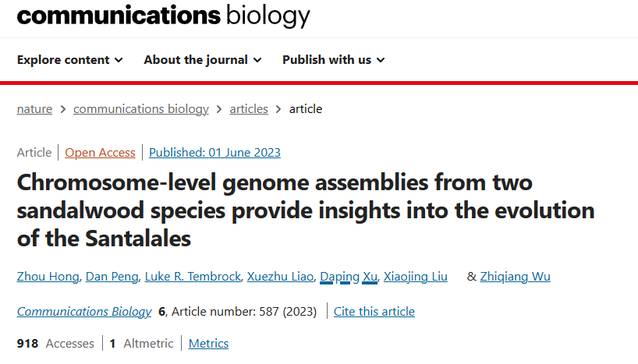Screen dimensions: 638x364
Task: Click the article title heading
Action: click(306, 210)
